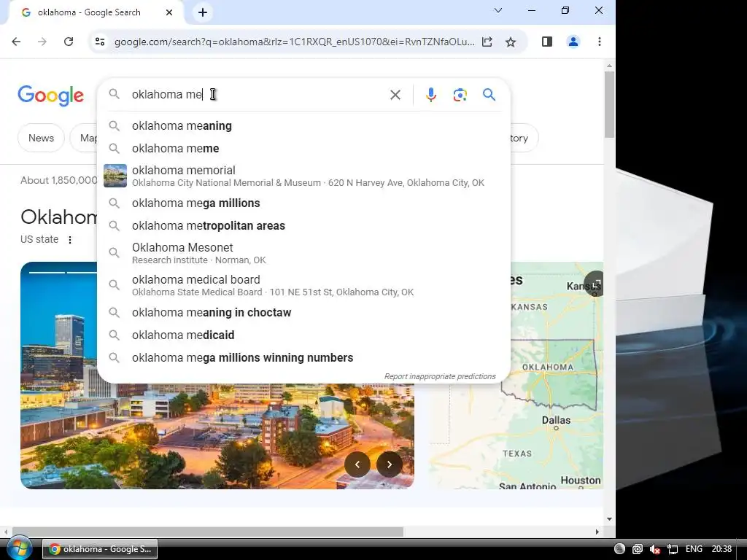Click the share page icon in address bar

point(487,42)
